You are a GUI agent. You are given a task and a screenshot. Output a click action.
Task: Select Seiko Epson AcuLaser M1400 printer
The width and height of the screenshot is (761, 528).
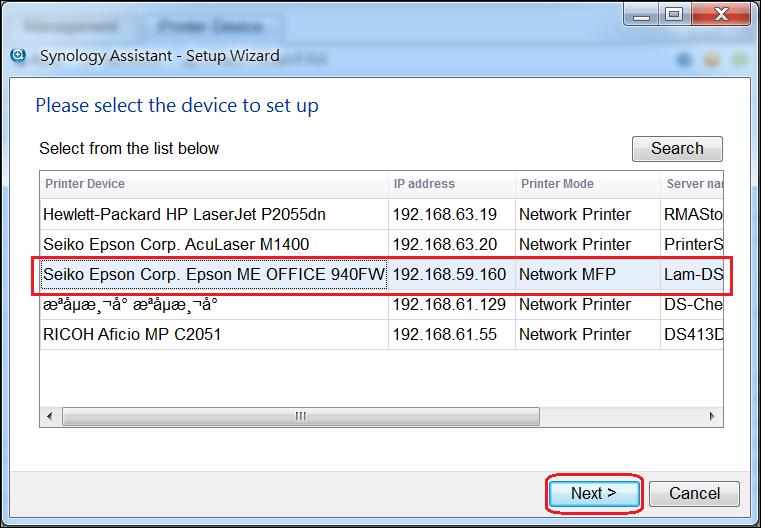click(x=176, y=244)
